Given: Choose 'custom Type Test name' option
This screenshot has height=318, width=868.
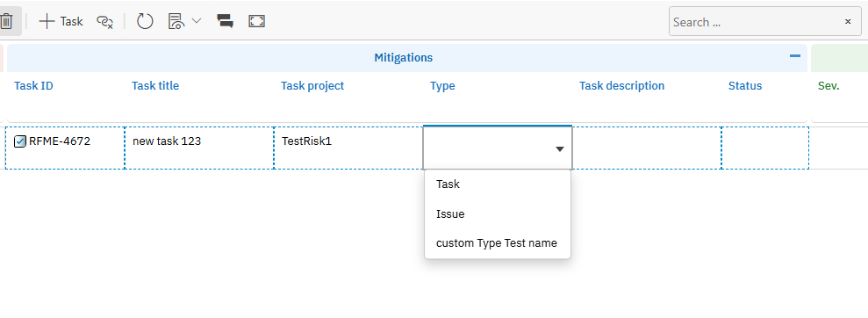Looking at the screenshot, I should [497, 243].
